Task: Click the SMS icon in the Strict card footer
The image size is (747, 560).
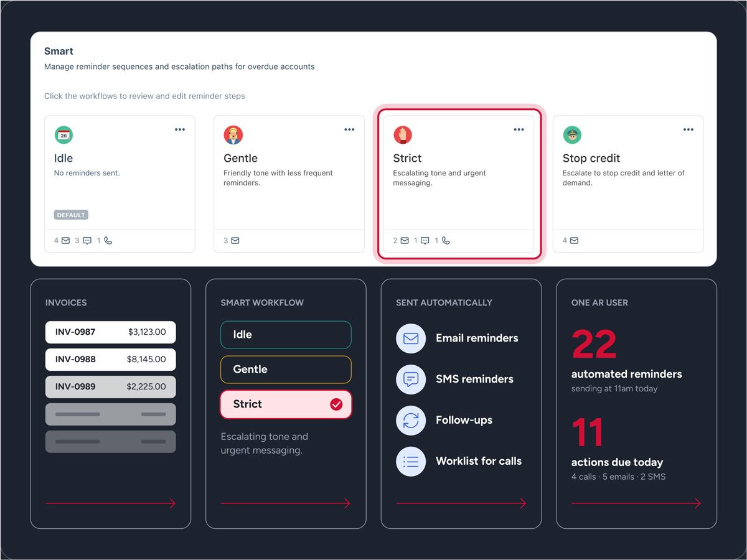Action: [x=425, y=241]
